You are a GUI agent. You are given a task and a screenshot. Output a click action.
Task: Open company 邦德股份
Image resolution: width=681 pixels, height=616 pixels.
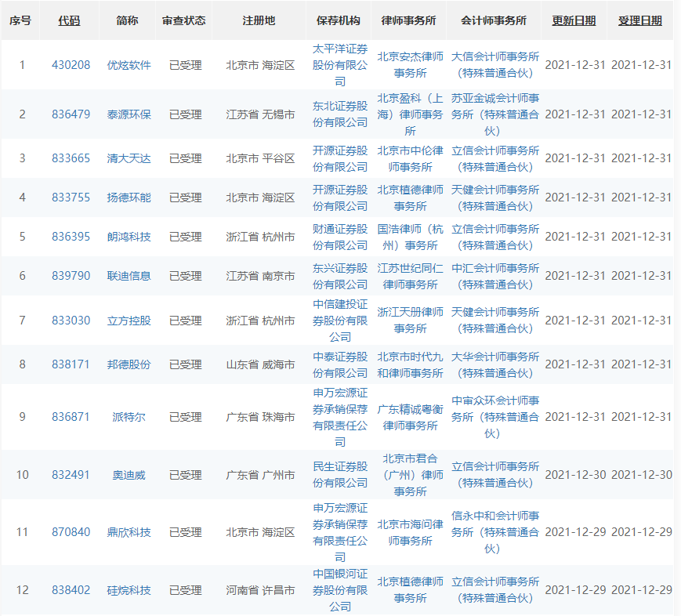coord(129,364)
